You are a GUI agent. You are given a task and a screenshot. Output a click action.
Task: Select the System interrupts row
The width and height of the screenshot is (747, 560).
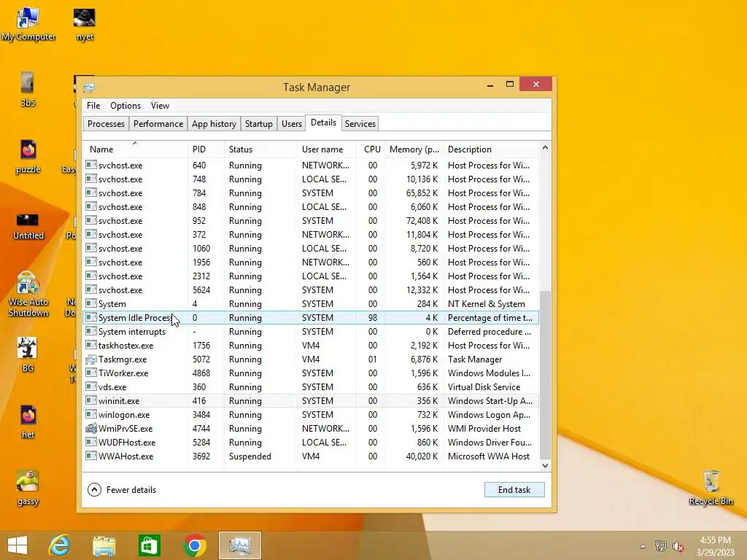pyautogui.click(x=311, y=332)
